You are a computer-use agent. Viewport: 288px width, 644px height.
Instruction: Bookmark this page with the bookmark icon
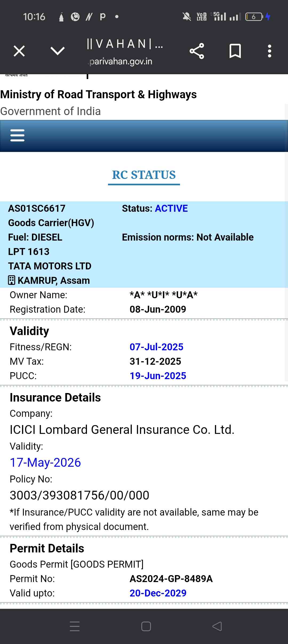[x=235, y=51]
